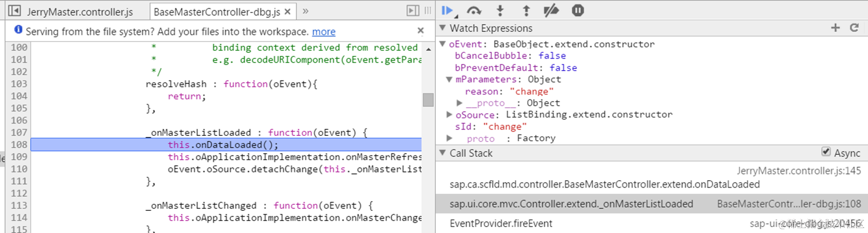The width and height of the screenshot is (868, 233).
Task: Step into next function call
Action: coord(500,10)
